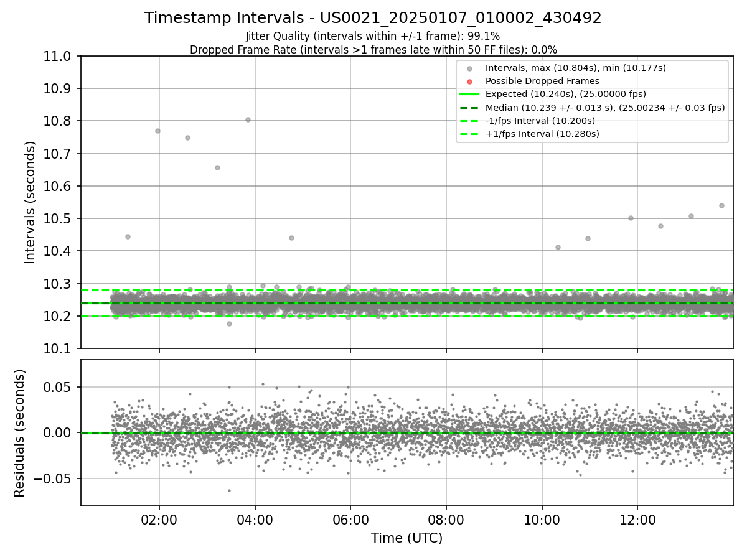Click the 'Intervals (seconds)' y-axis label

[31, 202]
